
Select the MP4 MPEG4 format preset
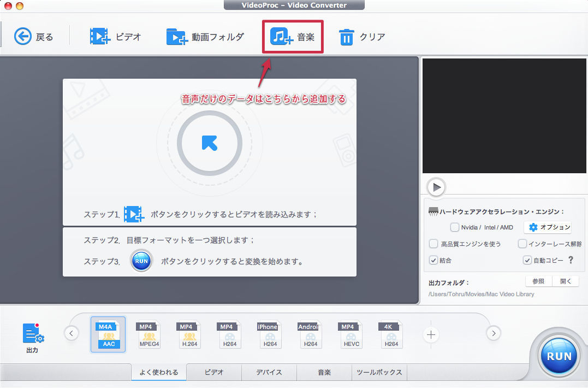tap(149, 334)
